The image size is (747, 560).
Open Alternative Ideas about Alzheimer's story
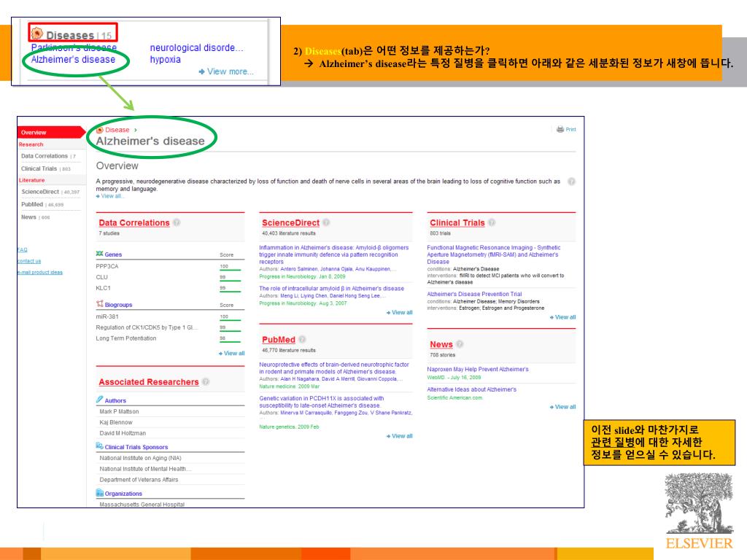(472, 389)
